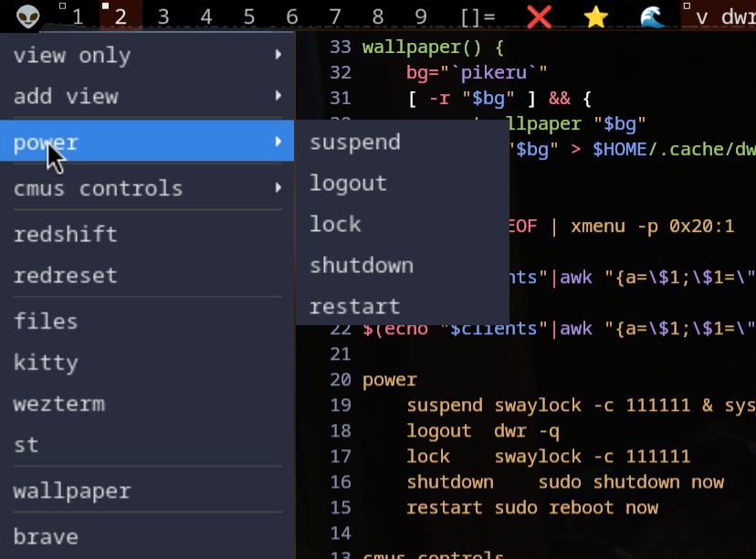Switch to workspace tag 9

coord(421,16)
